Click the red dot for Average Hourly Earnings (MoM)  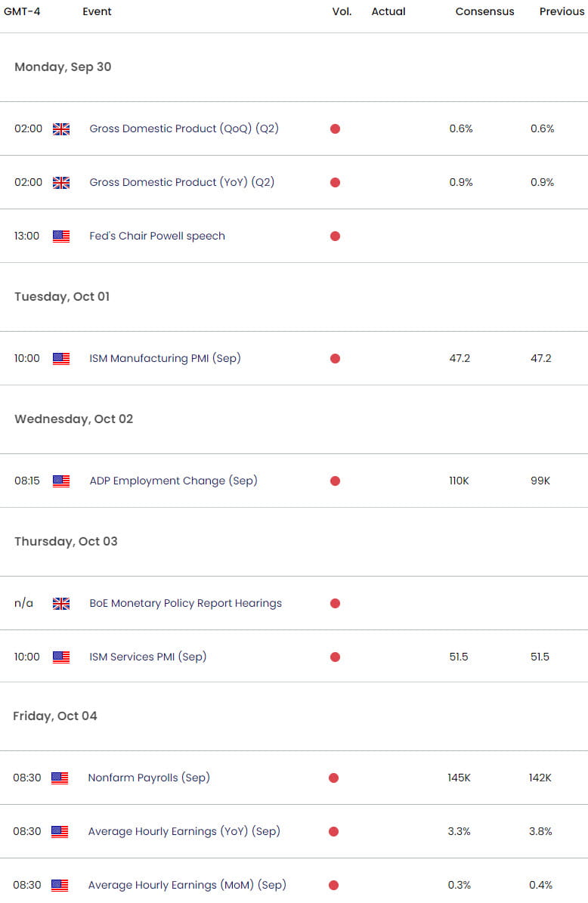pyautogui.click(x=335, y=885)
